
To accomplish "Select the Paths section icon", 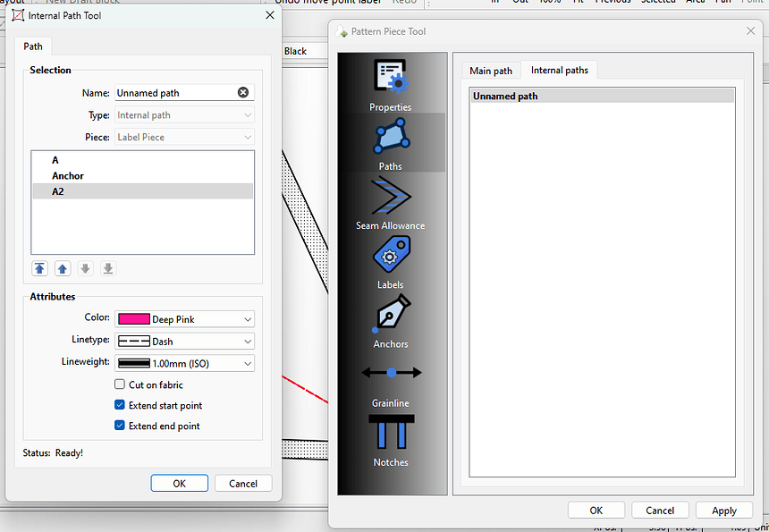I will click(391, 139).
